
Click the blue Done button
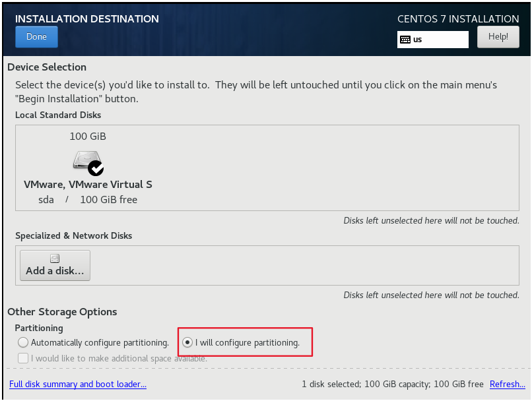coord(36,37)
